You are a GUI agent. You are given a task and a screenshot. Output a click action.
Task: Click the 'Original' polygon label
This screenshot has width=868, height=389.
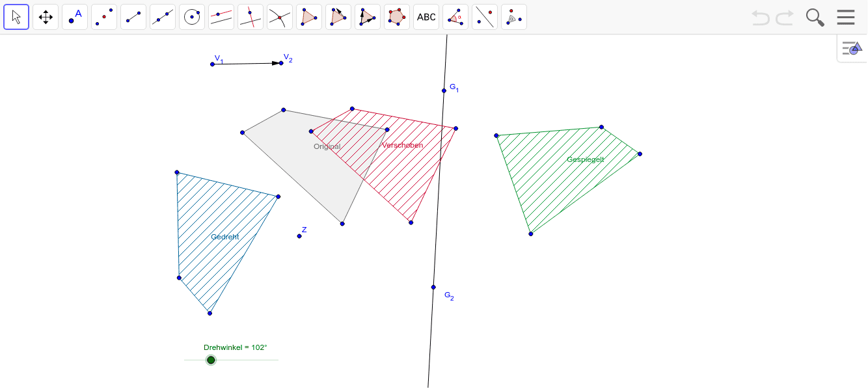coord(327,146)
